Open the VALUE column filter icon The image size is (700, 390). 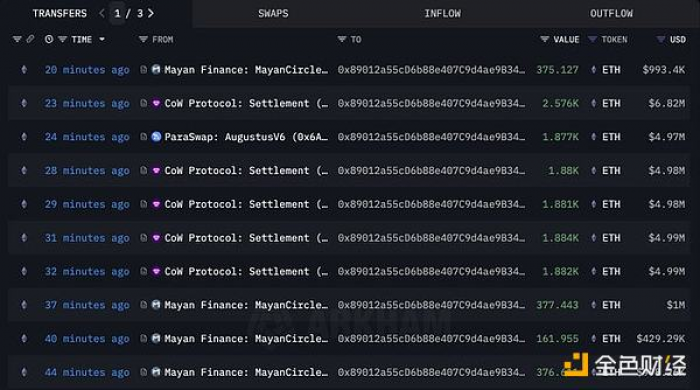point(545,39)
